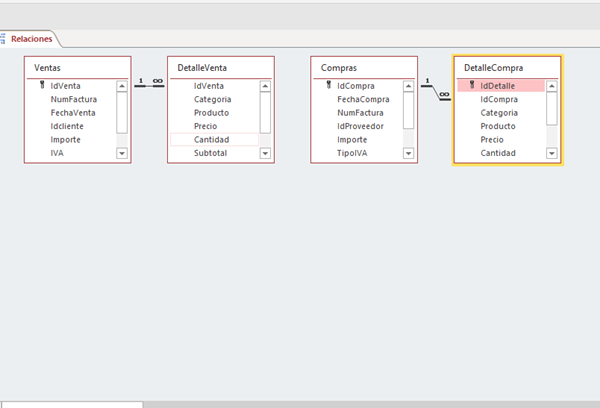Image resolution: width=600 pixels, height=408 pixels.
Task: Select the Cantidad field in DetalleVenta
Action: [212, 140]
